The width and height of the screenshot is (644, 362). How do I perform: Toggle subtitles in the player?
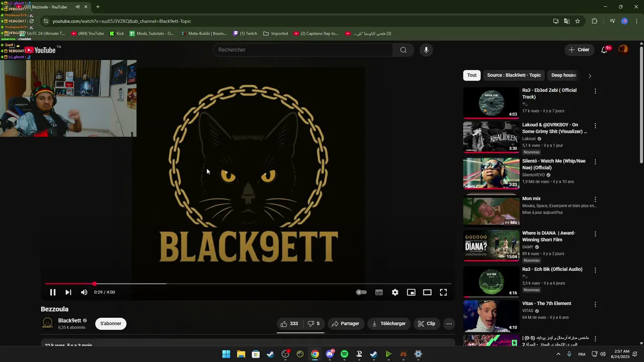click(379, 292)
